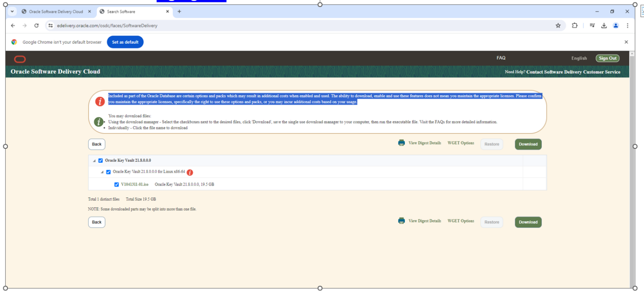Click the red info icon beside Linux x86-64
This screenshot has height=295, width=644.
point(190,172)
